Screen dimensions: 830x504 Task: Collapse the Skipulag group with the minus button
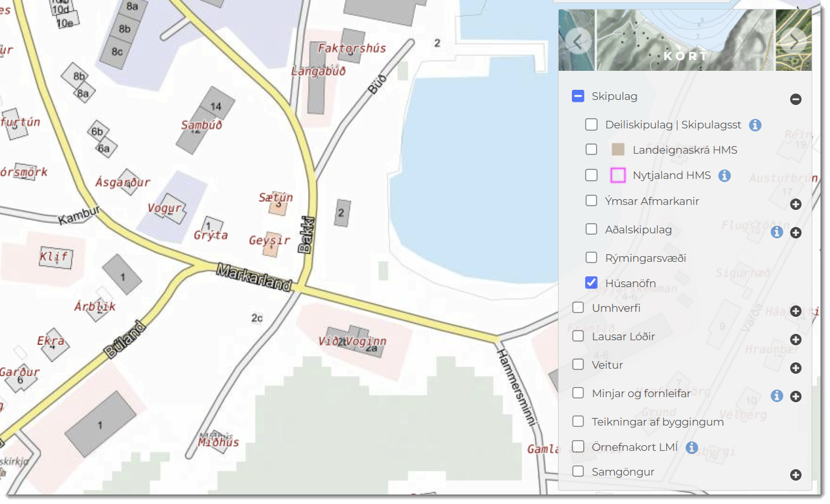coord(796,99)
